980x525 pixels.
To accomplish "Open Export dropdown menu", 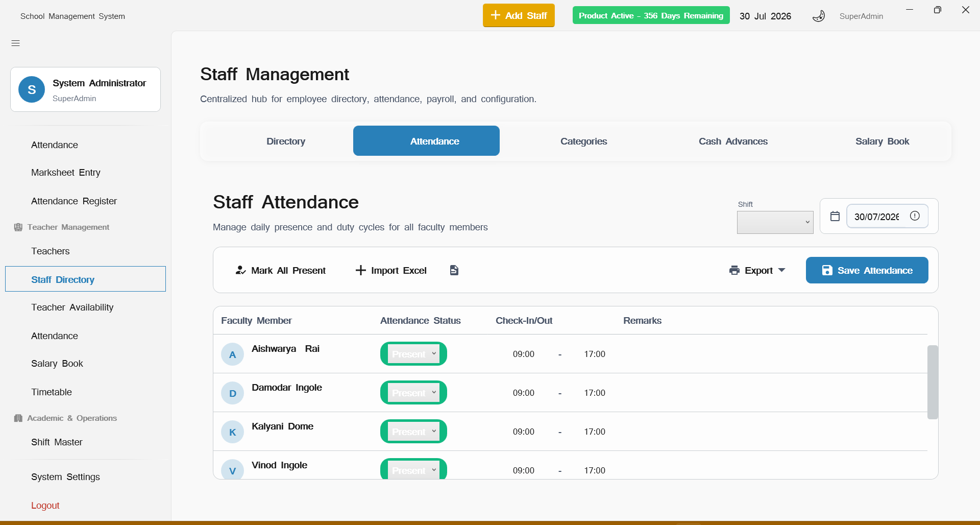I will tap(757, 270).
